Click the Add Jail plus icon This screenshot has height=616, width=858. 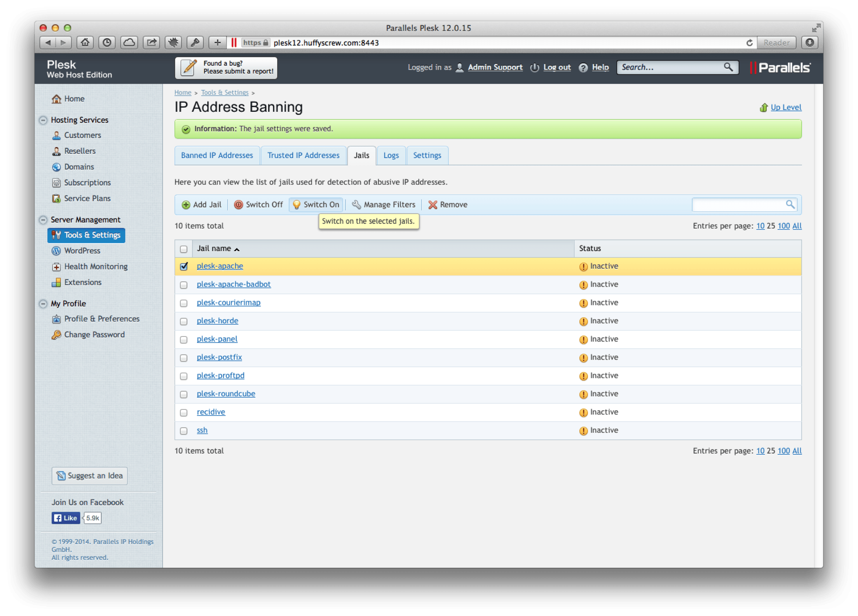(186, 205)
